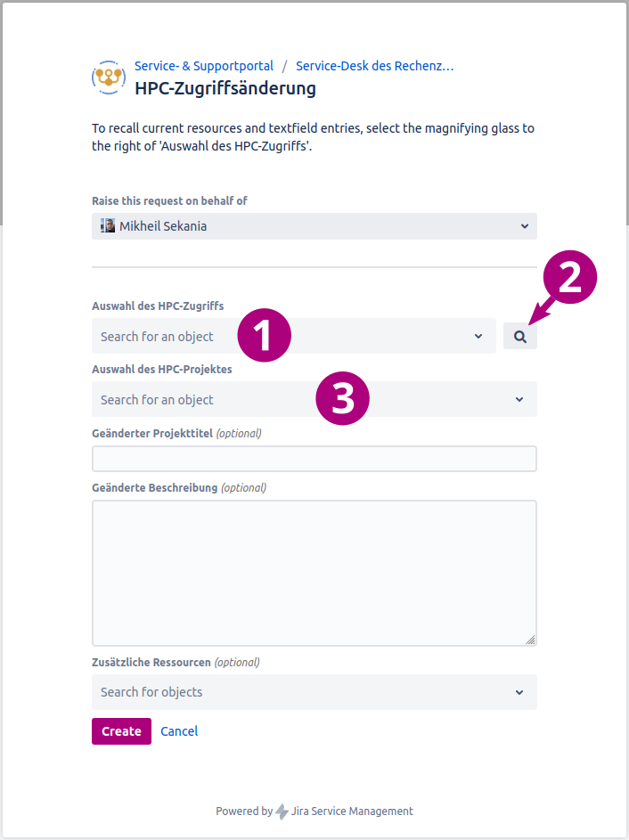Focus the Geänderter Projekttitel text field
Viewport: 629px width, 840px height.
[314, 459]
